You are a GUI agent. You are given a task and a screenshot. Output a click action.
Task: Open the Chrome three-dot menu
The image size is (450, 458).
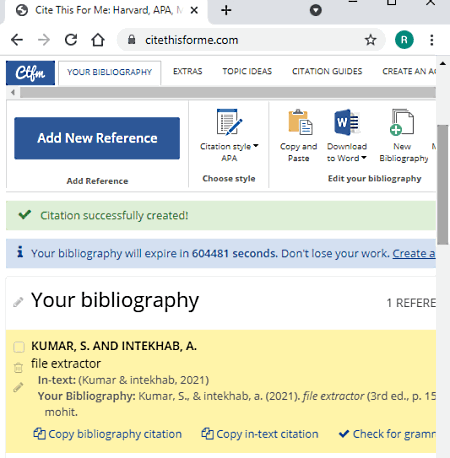pyautogui.click(x=432, y=40)
